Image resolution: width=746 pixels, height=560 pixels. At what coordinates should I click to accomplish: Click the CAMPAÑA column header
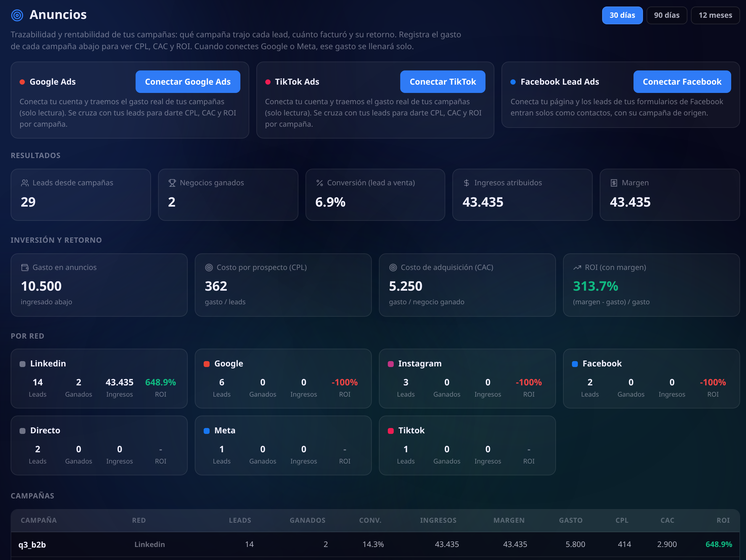tap(39, 520)
